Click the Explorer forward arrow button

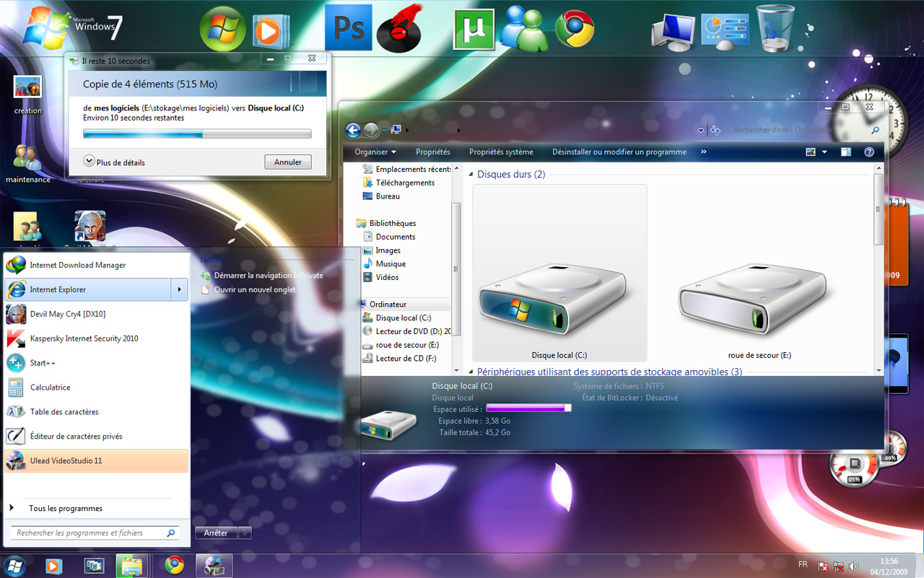371,131
